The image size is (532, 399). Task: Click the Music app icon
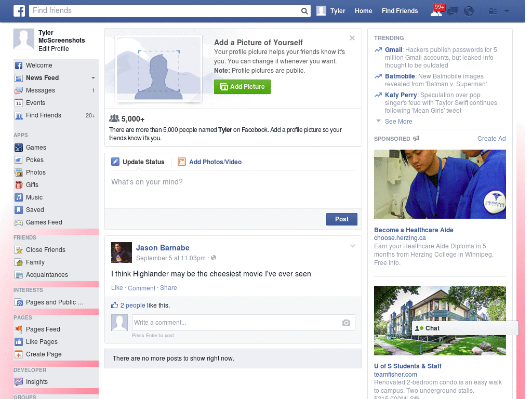pos(19,197)
